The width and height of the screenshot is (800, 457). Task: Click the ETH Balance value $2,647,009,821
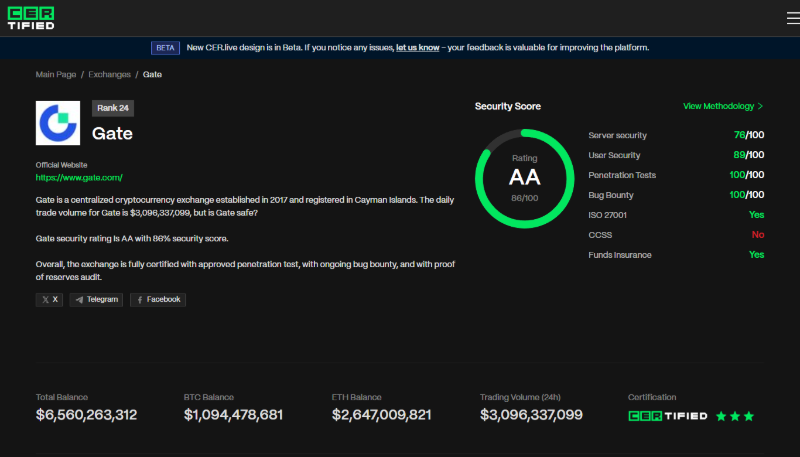point(381,415)
